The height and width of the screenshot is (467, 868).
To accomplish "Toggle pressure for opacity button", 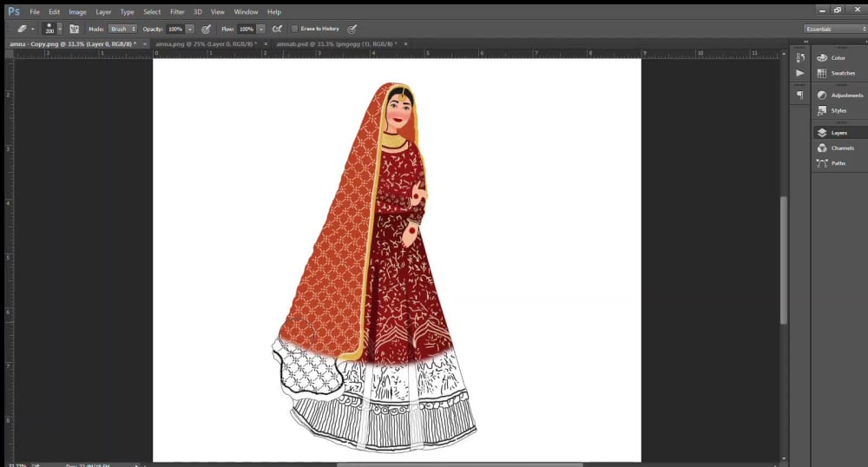I will pos(206,29).
